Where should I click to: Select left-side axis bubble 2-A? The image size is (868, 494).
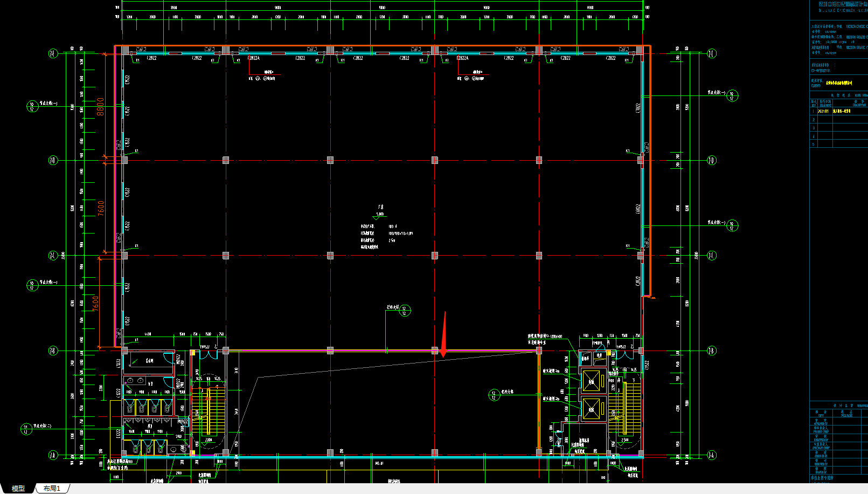[53, 456]
